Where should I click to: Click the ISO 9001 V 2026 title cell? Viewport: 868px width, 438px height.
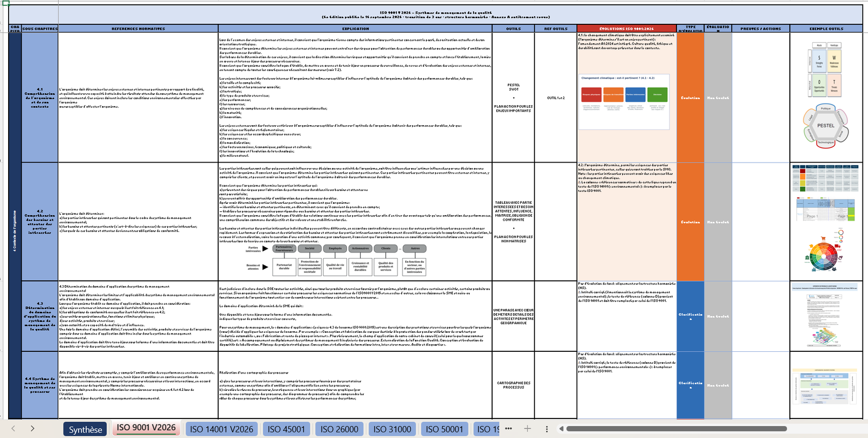[436, 15]
